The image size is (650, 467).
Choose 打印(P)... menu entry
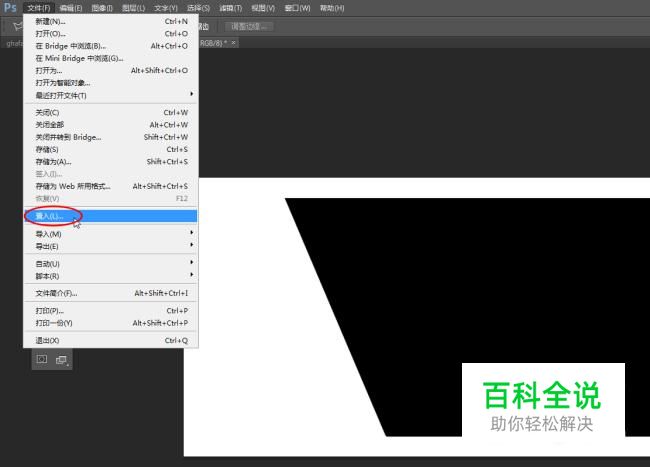pos(111,311)
